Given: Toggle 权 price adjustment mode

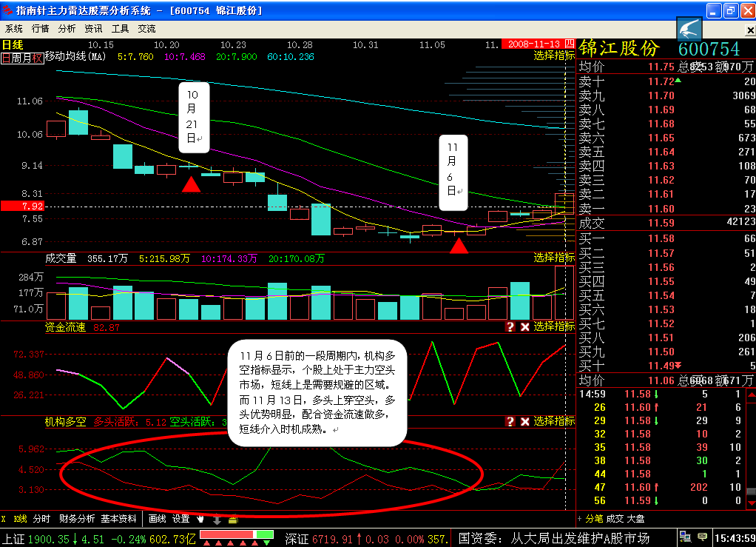Looking at the screenshot, I should tap(37, 58).
